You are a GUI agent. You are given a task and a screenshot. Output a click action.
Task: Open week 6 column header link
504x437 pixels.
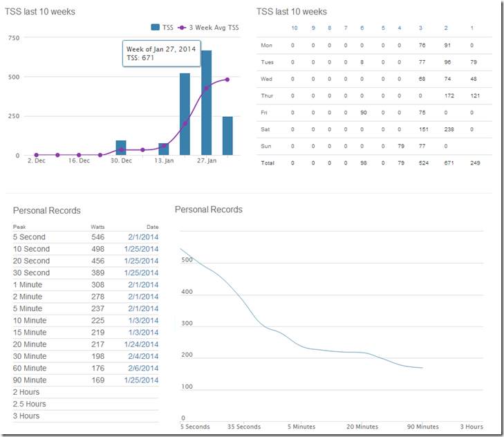coord(362,28)
